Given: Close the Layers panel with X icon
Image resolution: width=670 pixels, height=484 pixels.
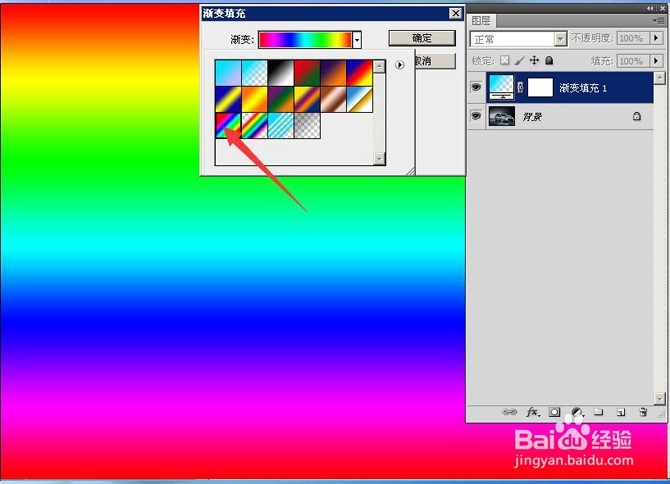Looking at the screenshot, I should pyautogui.click(x=662, y=8).
